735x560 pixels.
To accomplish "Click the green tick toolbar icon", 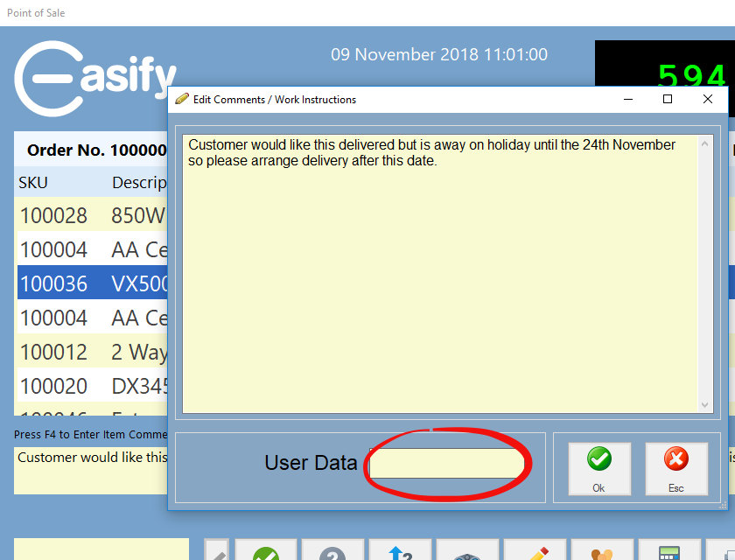I will click(265, 551).
